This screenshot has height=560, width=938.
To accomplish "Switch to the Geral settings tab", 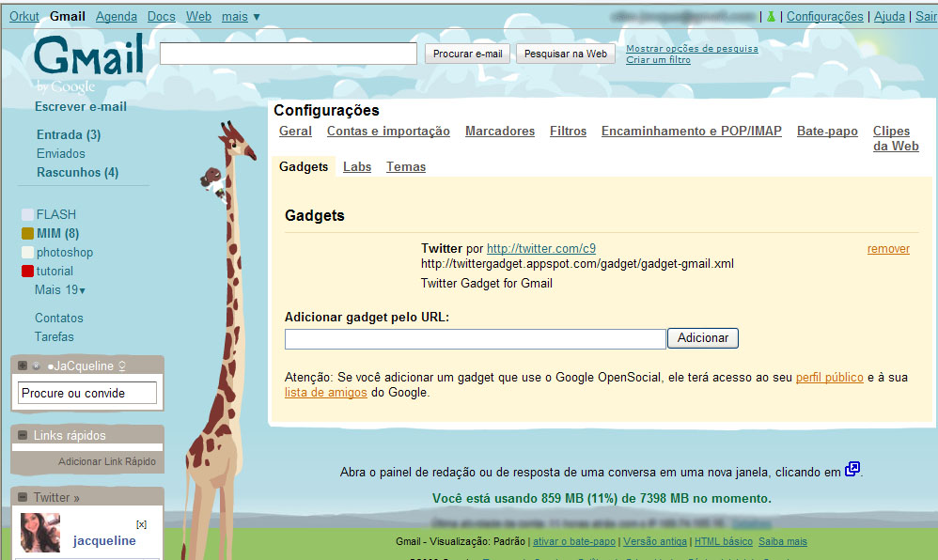I will (x=295, y=131).
